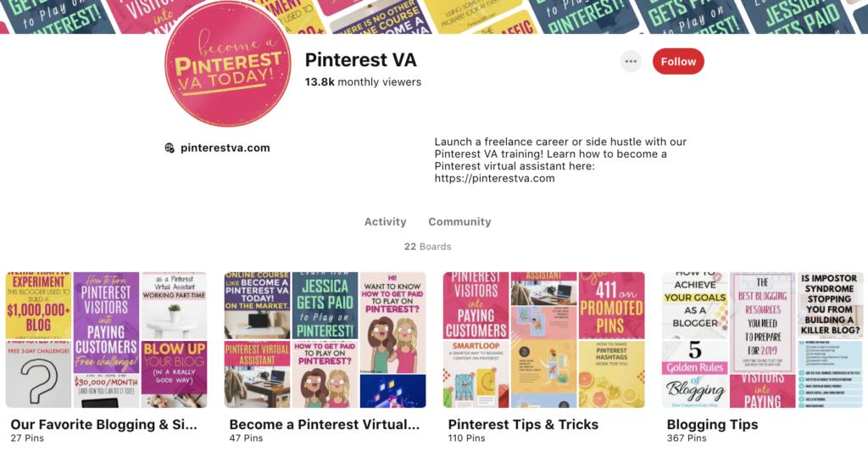The image size is (868, 457).
Task: Switch to the Community tab
Action: (x=459, y=221)
